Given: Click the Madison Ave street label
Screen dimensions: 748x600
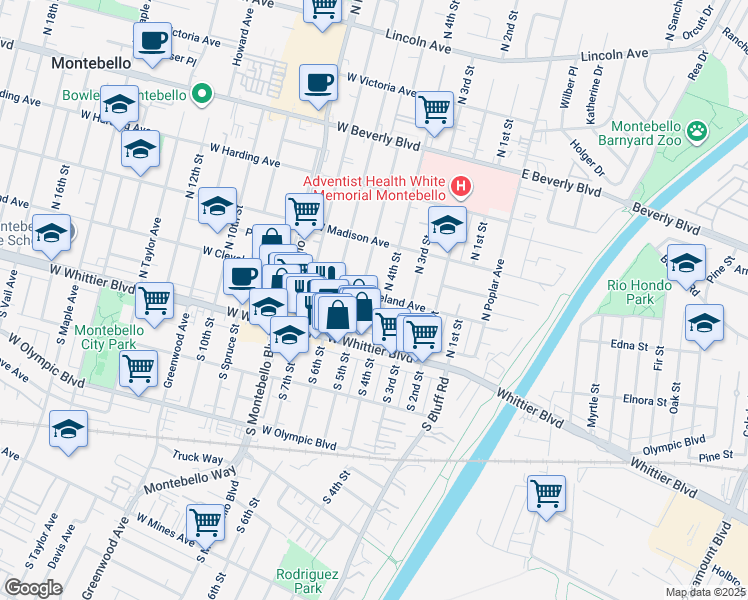Looking at the screenshot, I should click(358, 237).
